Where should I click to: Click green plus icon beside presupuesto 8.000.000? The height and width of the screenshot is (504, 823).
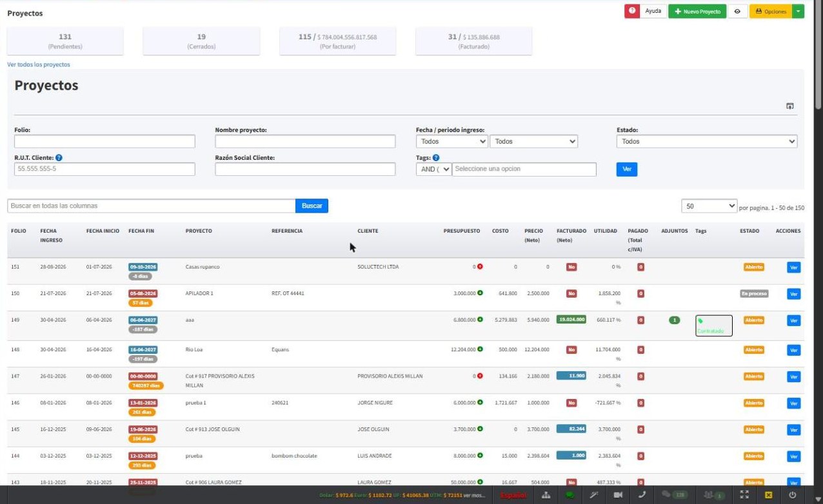(480, 456)
